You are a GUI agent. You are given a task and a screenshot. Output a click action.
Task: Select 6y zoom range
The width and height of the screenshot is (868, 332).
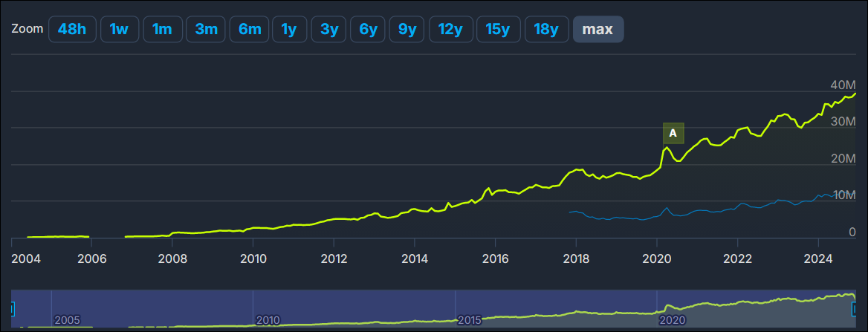(x=367, y=30)
